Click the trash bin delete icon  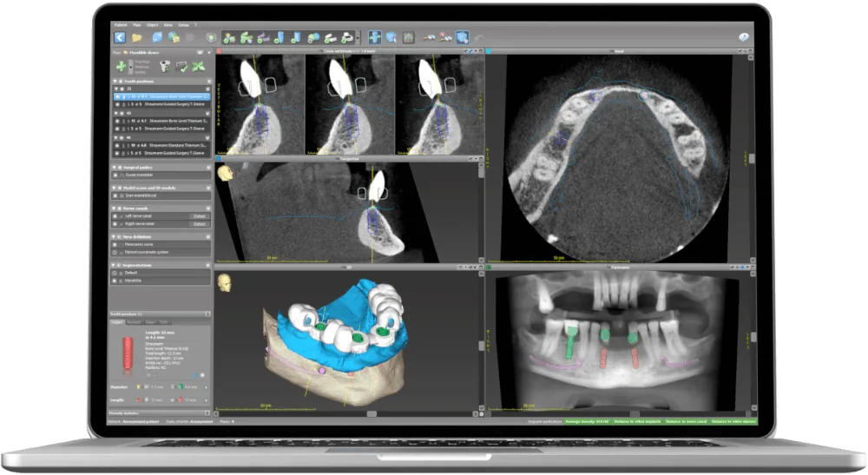coord(164,67)
